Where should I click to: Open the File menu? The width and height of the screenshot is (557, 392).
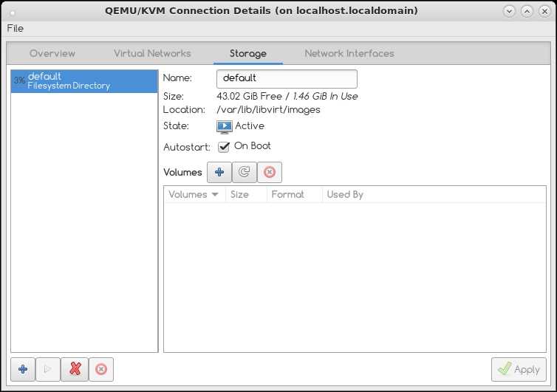[x=16, y=28]
